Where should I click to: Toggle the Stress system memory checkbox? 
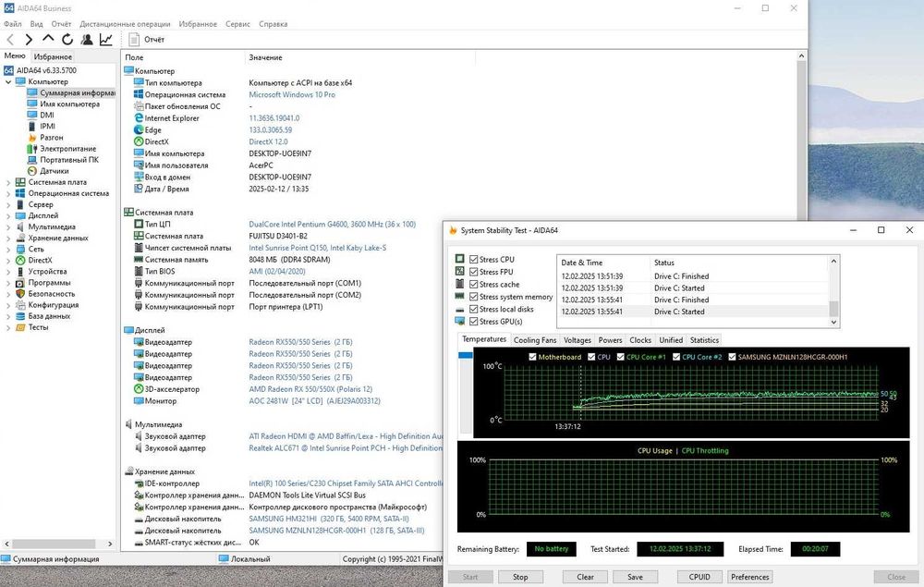pyautogui.click(x=474, y=297)
